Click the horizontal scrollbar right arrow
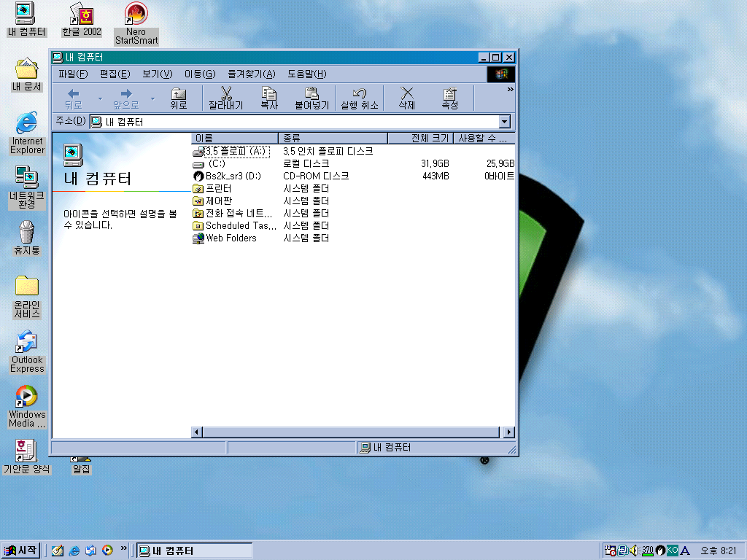 (509, 432)
